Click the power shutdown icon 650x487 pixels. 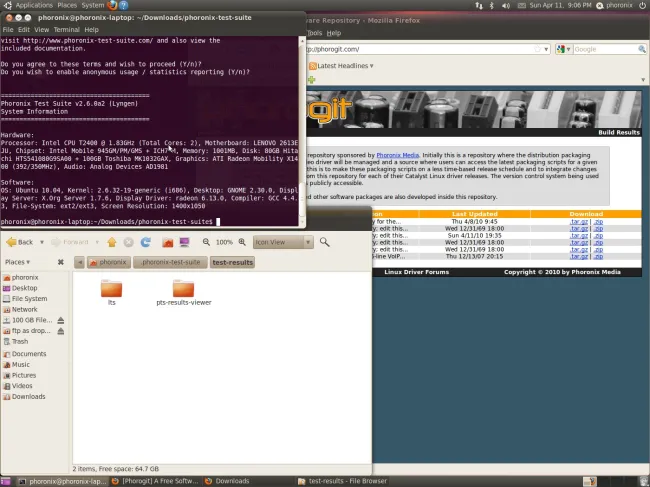[x=643, y=5]
